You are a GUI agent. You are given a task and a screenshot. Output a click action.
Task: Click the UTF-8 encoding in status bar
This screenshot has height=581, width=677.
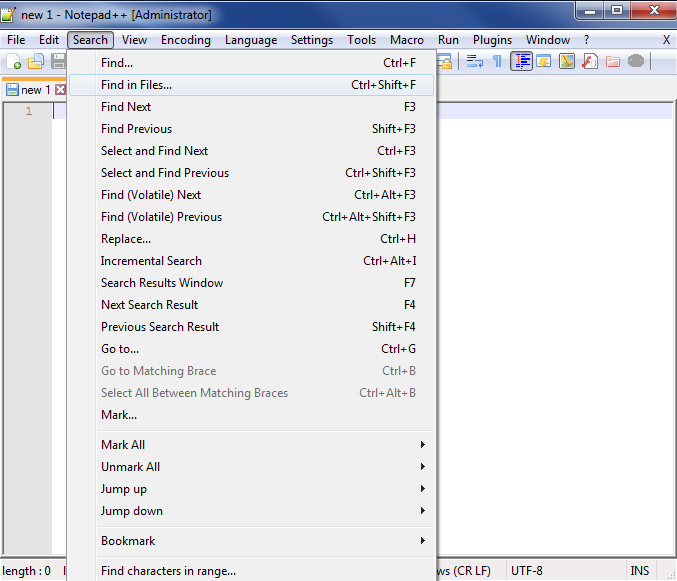pos(526,571)
